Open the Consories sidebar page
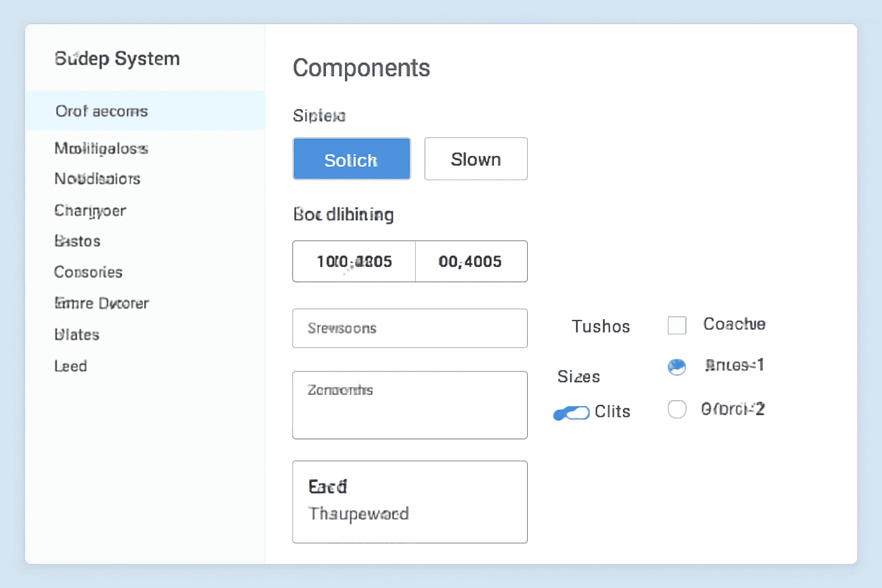The height and width of the screenshot is (588, 882). (x=88, y=272)
